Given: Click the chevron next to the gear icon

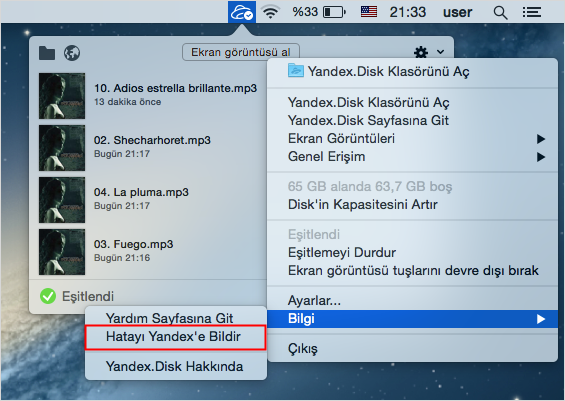Looking at the screenshot, I should pyautogui.click(x=440, y=52).
